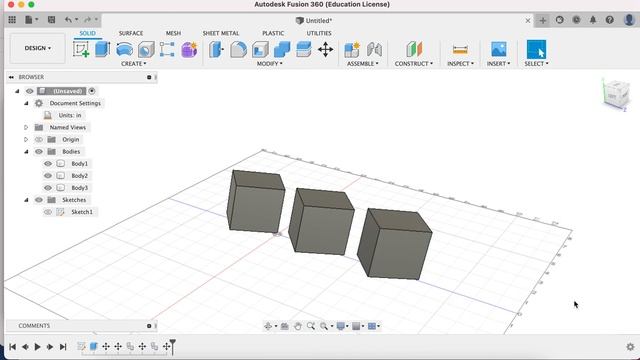
Task: Select the Pan hand tool
Action: coord(298,326)
